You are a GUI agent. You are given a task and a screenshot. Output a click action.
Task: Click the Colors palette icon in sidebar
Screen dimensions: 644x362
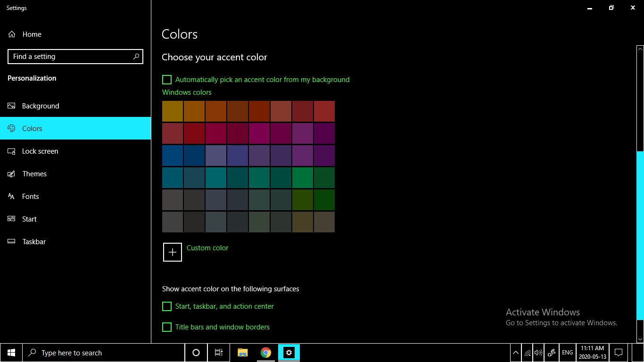[x=12, y=129]
